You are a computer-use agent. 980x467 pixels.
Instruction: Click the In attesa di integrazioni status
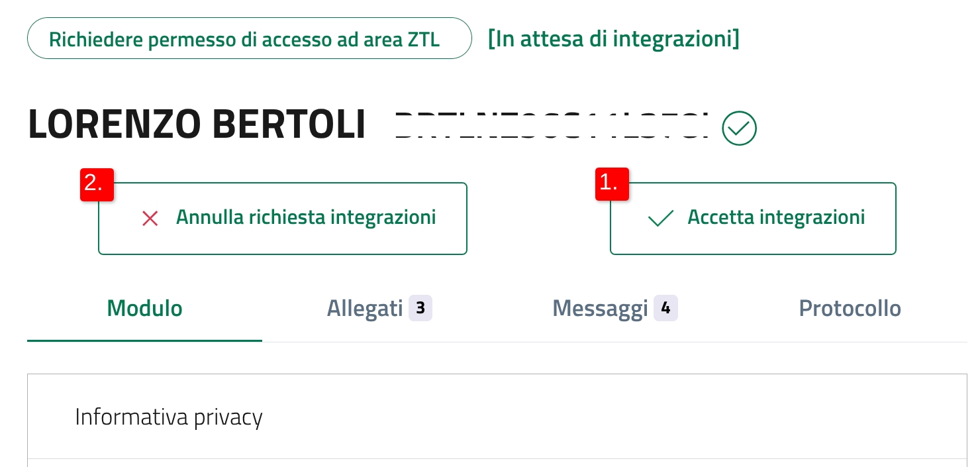coord(613,38)
